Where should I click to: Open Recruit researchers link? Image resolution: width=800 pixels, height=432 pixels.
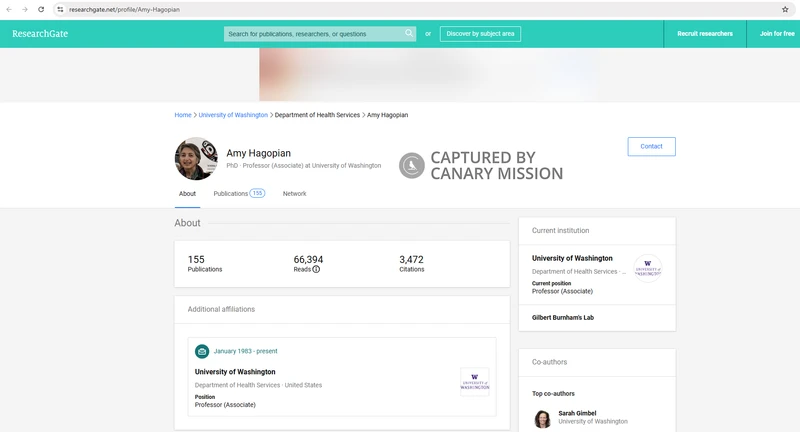(705, 34)
